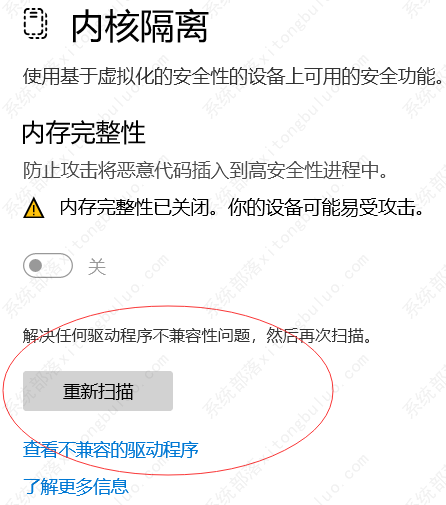Viewport: 446px width, 505px height.
Task: Open the 了解更多信息 link
Action: [x=76, y=487]
